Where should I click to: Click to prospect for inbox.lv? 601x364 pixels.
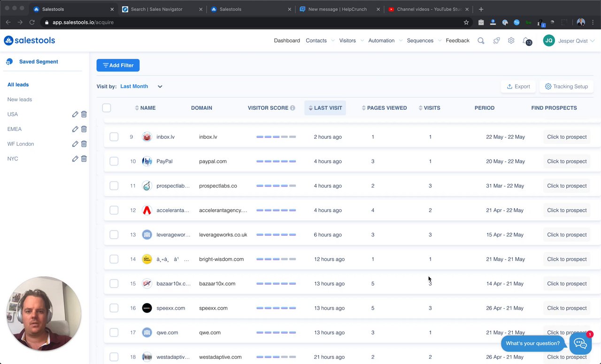click(x=567, y=137)
